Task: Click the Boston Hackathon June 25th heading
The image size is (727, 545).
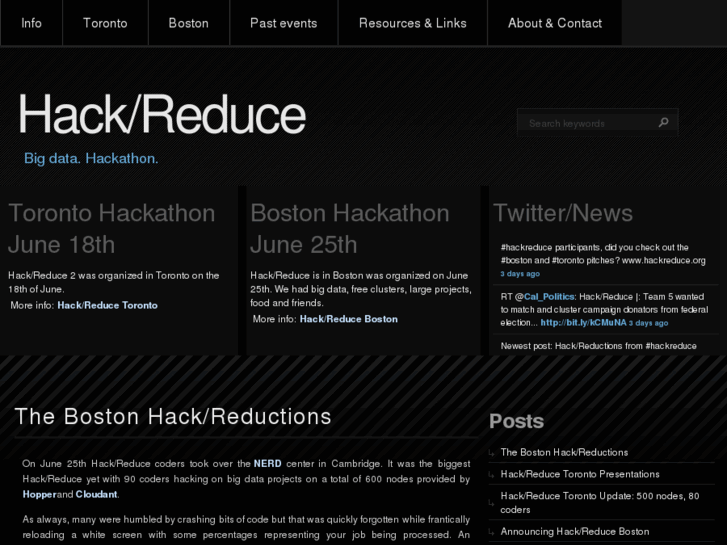Action: (x=350, y=229)
